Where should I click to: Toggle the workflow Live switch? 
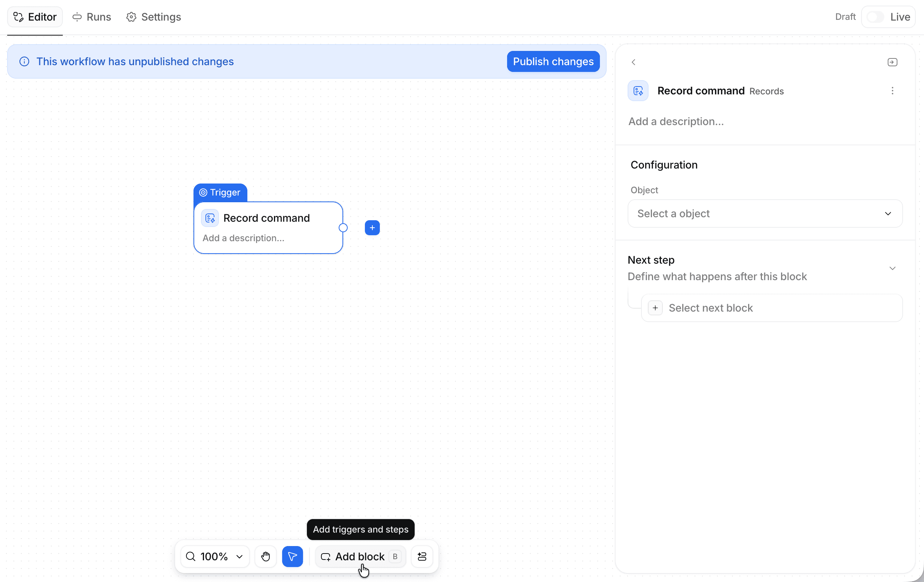875,17
